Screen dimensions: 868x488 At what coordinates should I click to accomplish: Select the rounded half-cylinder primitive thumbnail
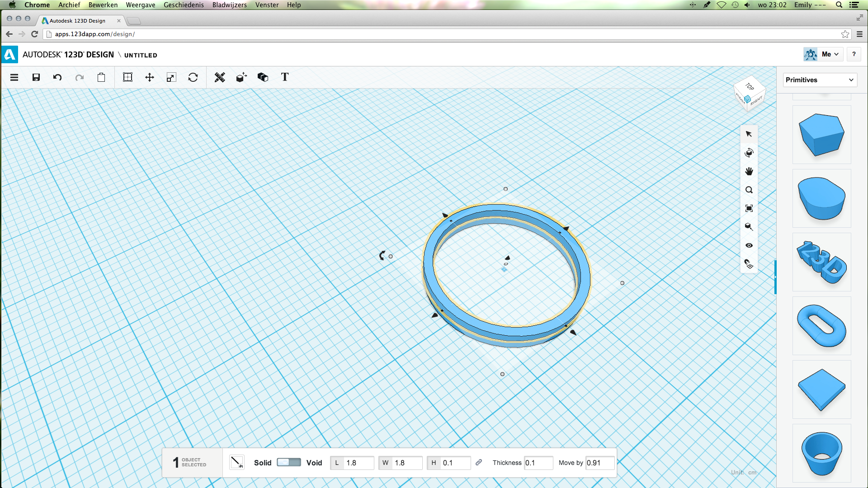(x=821, y=198)
